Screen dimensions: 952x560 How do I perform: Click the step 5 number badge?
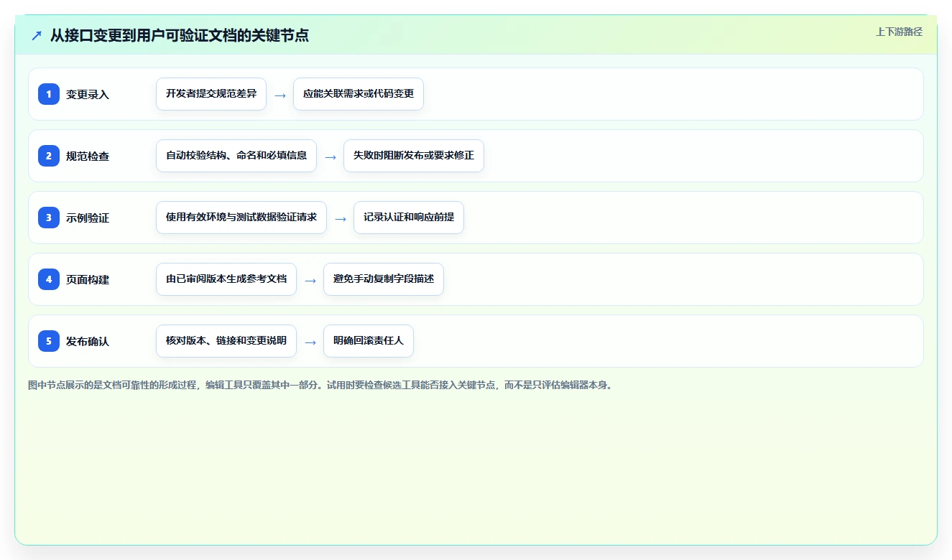[49, 341]
